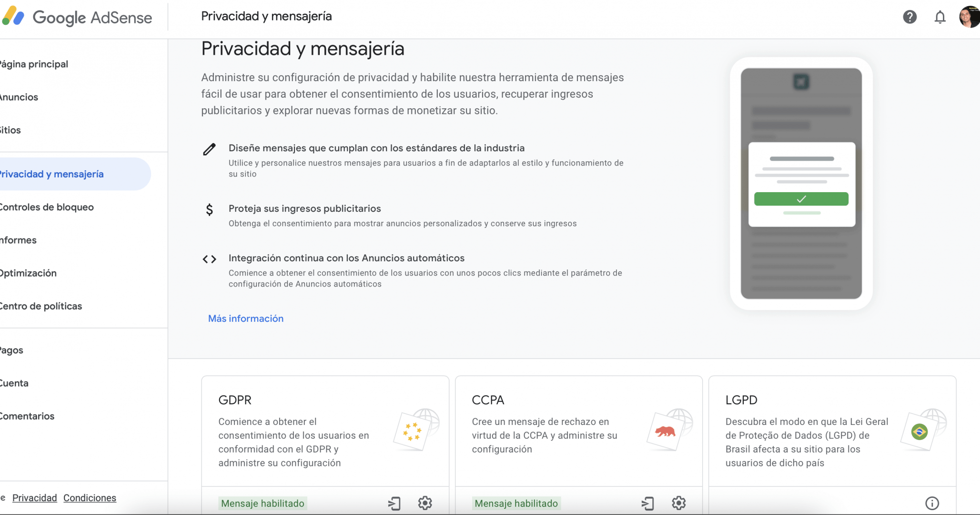
Task: Go to Página principal in sidebar
Action: pos(33,64)
